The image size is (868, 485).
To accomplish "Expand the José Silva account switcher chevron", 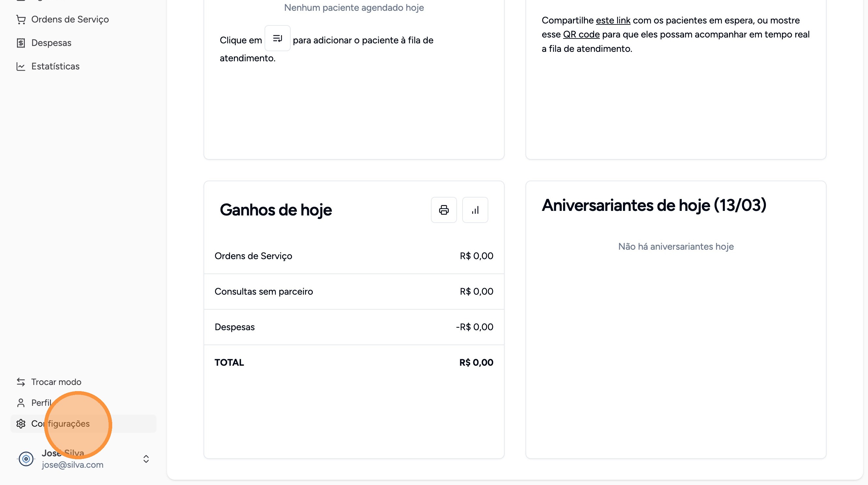I will (x=146, y=459).
